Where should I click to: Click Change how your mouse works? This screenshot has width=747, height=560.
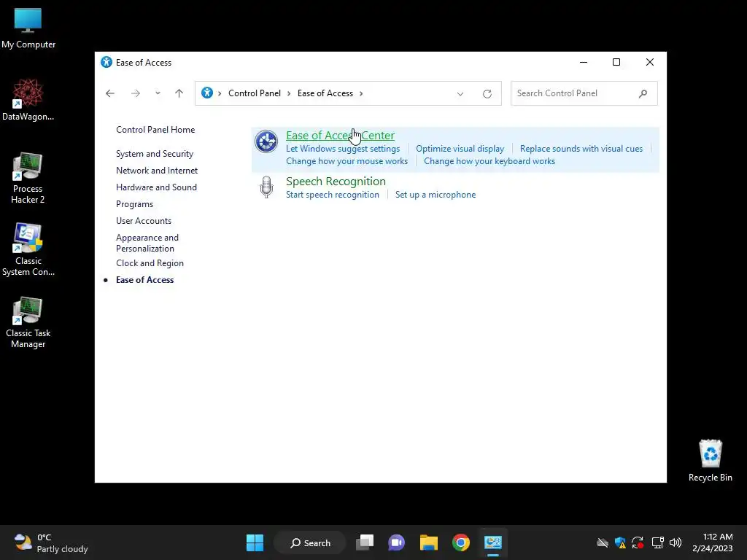pos(347,161)
